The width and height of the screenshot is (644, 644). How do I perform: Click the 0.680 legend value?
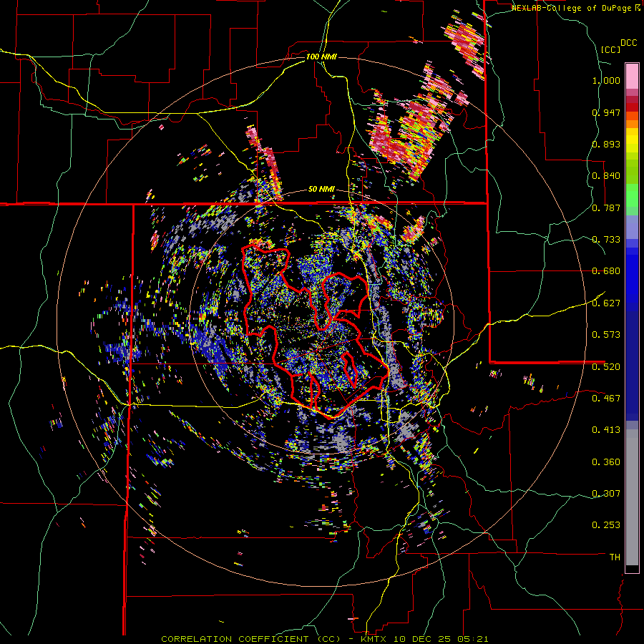tap(606, 271)
